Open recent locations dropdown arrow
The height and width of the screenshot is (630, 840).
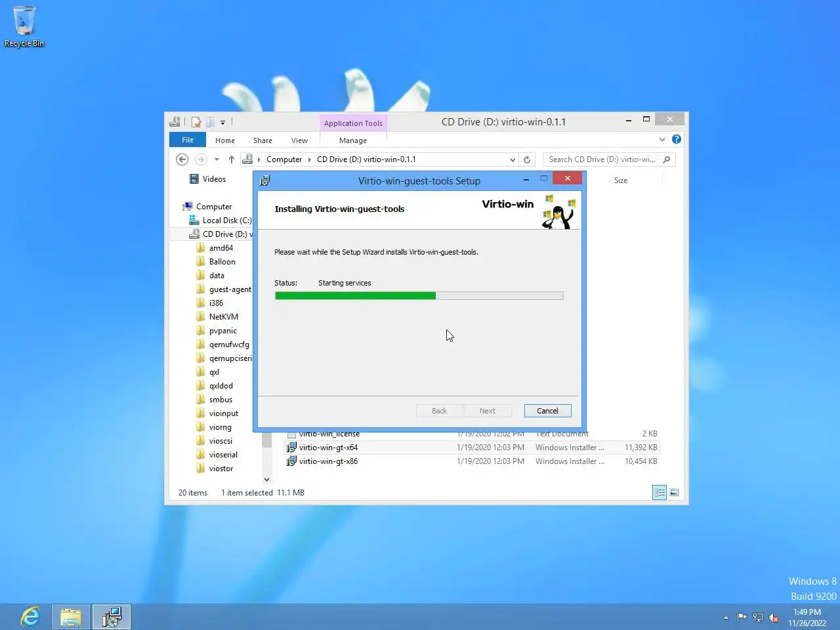point(217,159)
